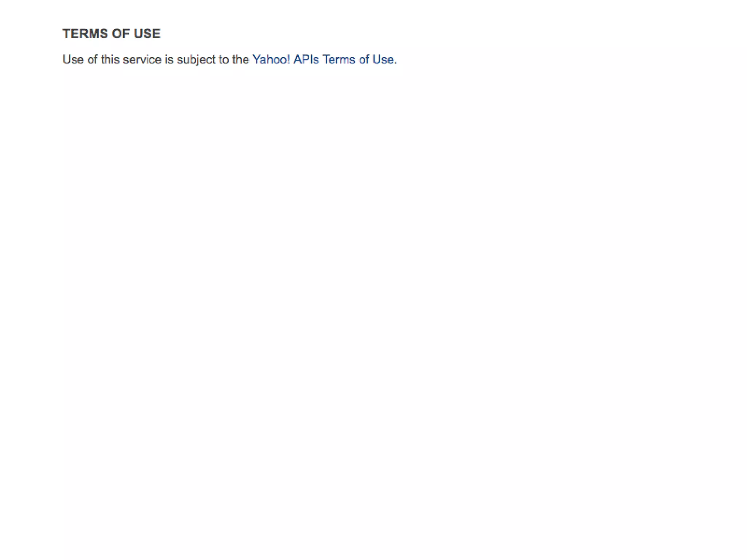Click the empty white area below the text
Screen dimensions: 747x560
[373, 292]
